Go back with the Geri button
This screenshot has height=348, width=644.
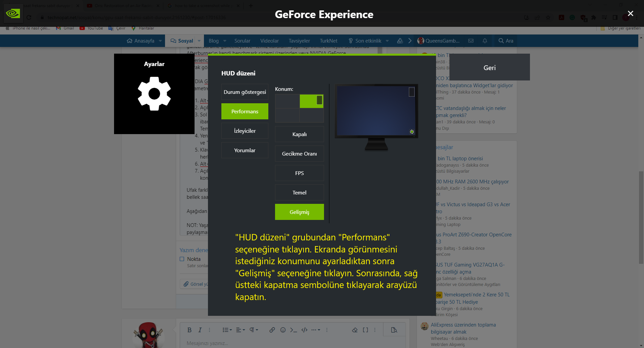click(490, 67)
